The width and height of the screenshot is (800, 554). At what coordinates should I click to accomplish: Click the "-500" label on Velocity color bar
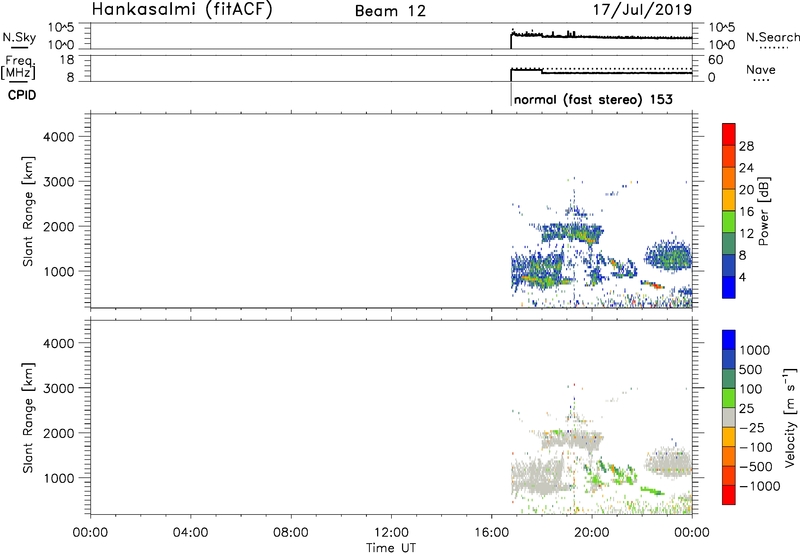tap(756, 467)
